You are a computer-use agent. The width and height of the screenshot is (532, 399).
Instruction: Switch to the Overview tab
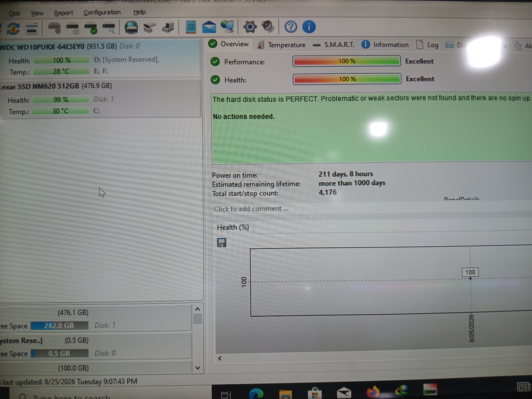coord(228,44)
